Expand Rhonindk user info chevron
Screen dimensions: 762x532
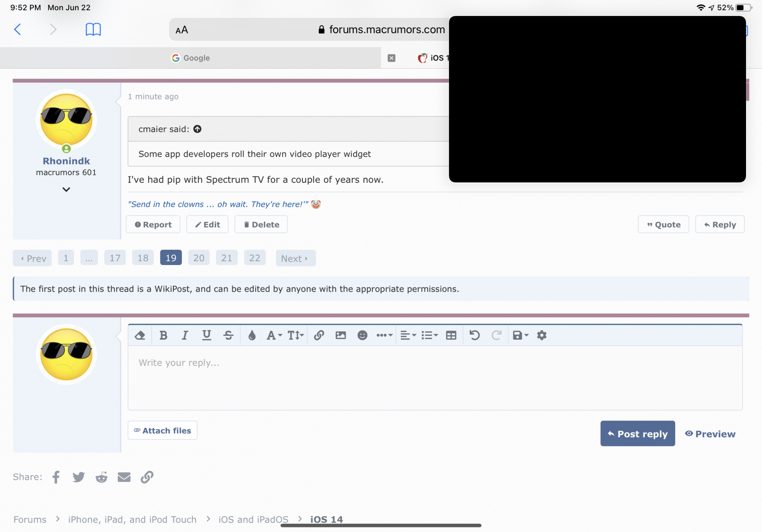pyautogui.click(x=66, y=190)
